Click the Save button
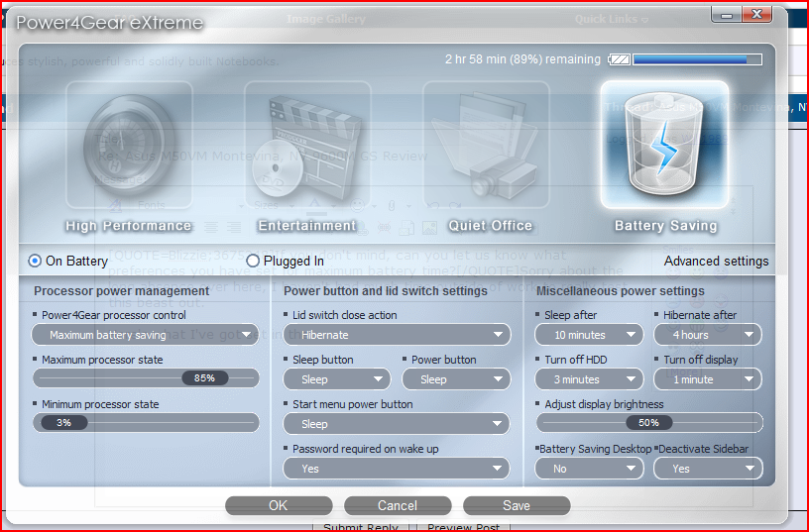Image resolution: width=809 pixels, height=532 pixels. (517, 505)
